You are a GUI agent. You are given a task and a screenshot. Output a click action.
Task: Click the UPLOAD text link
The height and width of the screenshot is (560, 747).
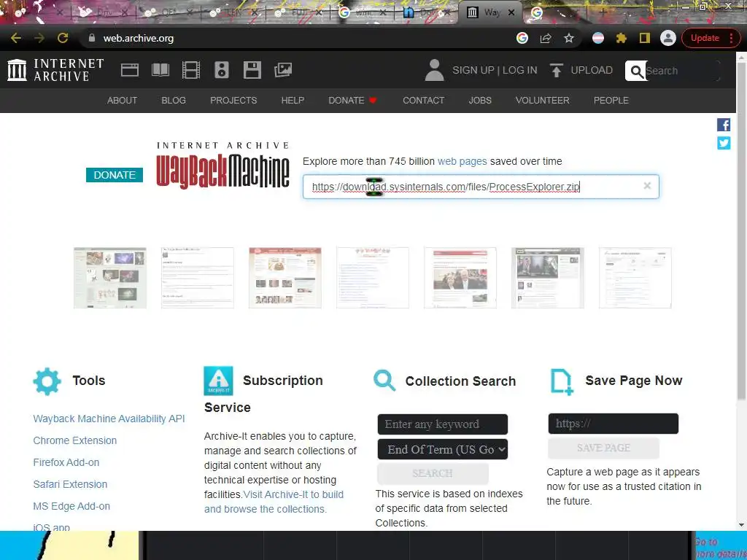pos(592,70)
